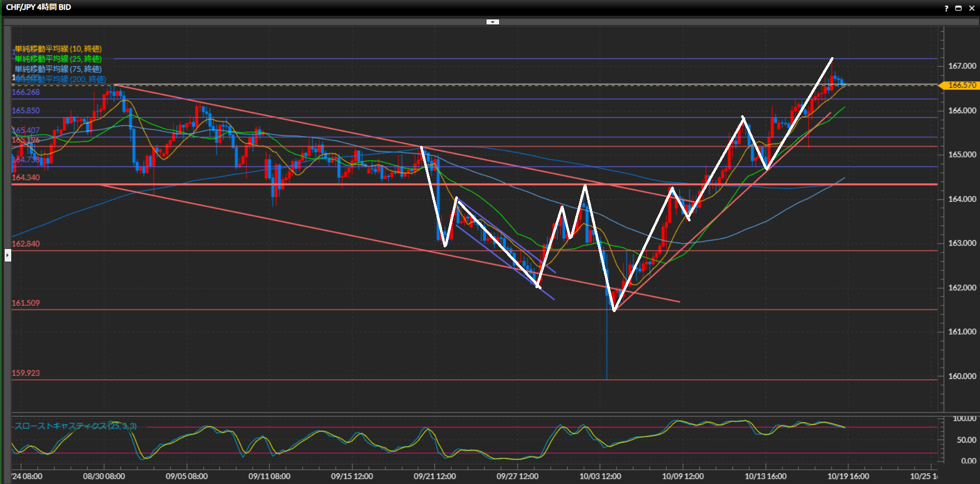
Task: Click the orange 166.570 current price tag
Action: tap(961, 85)
